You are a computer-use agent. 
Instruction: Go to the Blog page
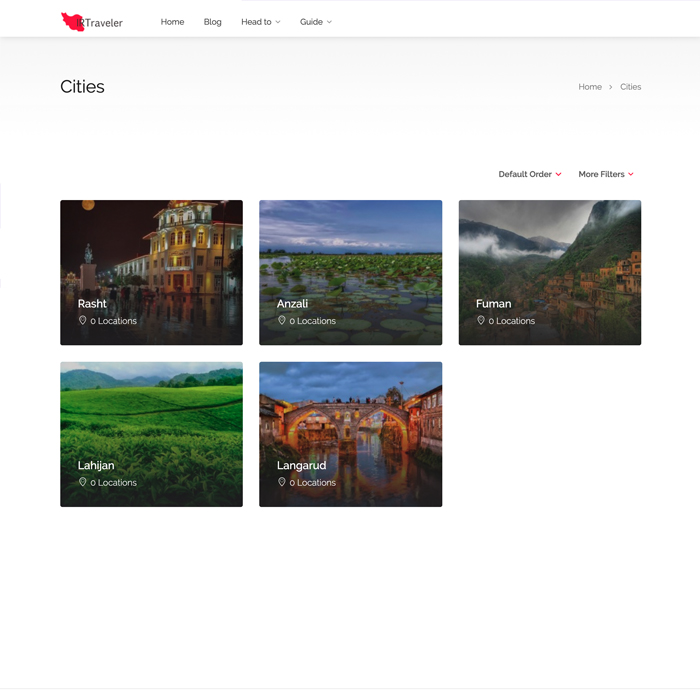click(212, 22)
